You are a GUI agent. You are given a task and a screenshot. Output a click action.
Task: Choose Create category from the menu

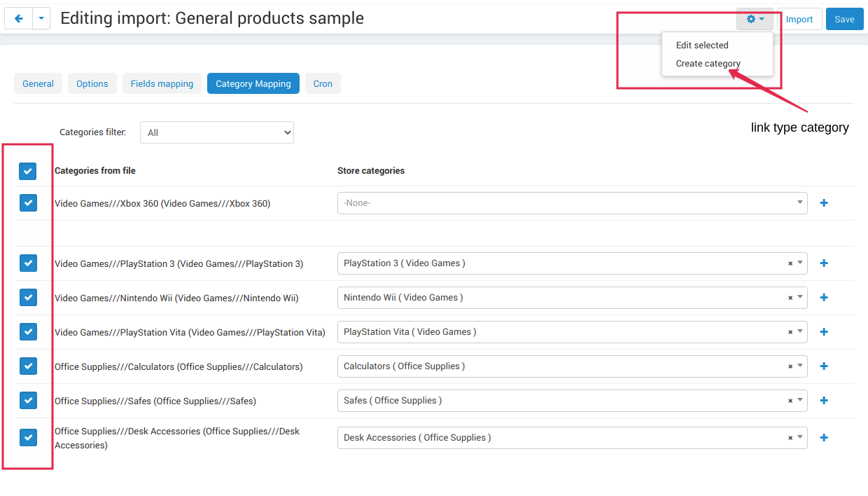click(708, 64)
